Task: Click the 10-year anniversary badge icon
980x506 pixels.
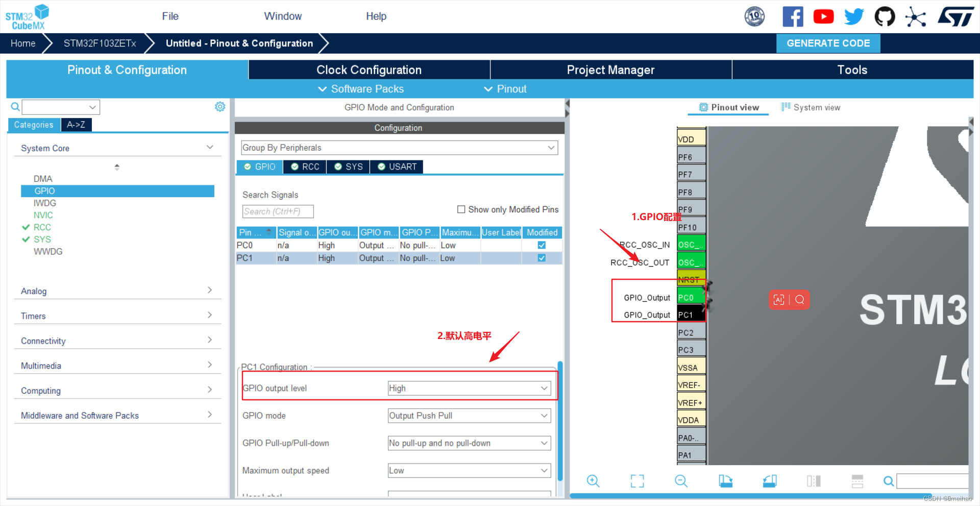Action: coord(754,16)
